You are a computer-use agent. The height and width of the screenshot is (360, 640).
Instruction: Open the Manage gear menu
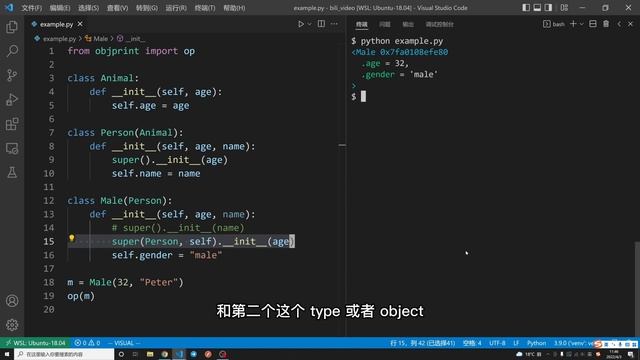pyautogui.click(x=12, y=325)
